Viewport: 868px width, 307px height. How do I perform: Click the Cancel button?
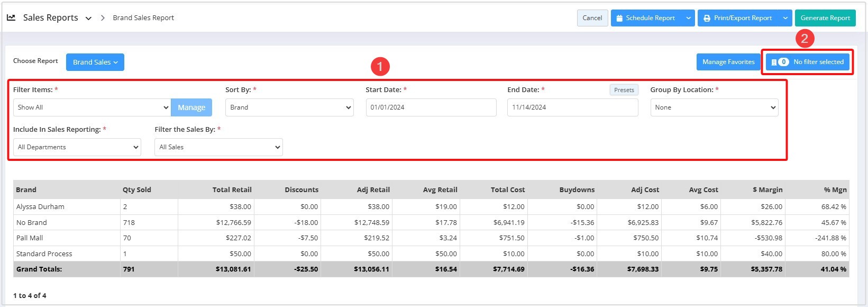(x=592, y=18)
